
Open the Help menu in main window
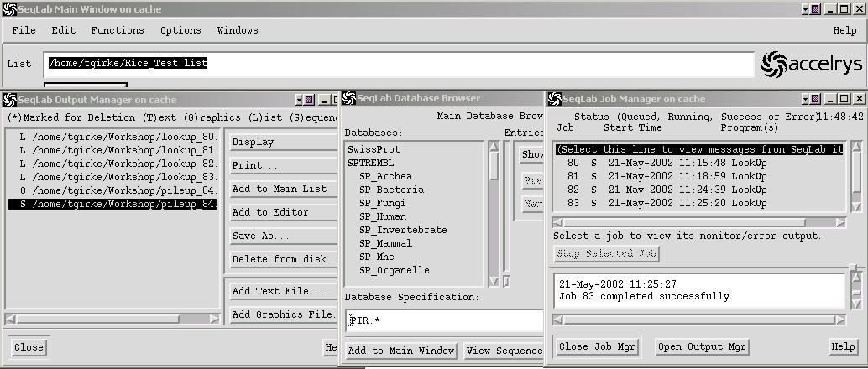(x=844, y=30)
